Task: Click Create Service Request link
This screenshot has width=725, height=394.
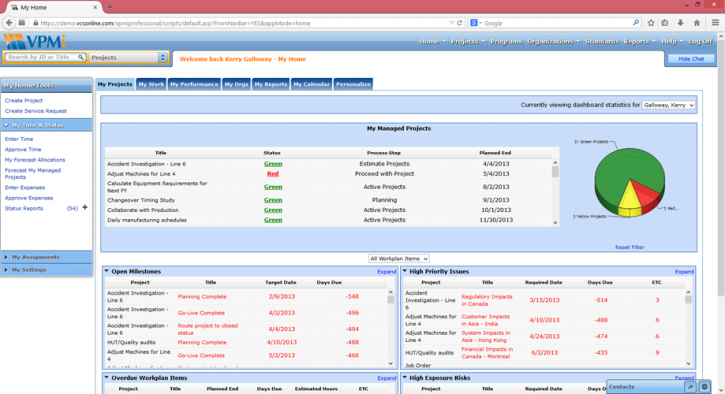Action: coord(36,111)
